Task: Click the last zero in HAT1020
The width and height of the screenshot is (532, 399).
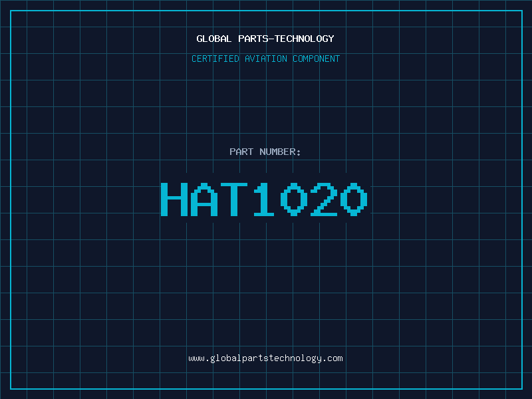Action: [x=354, y=200]
